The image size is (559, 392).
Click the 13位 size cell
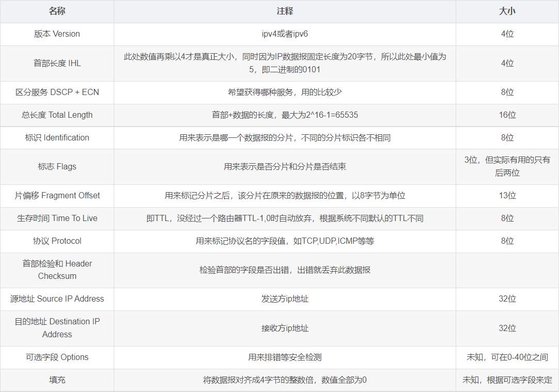(507, 196)
